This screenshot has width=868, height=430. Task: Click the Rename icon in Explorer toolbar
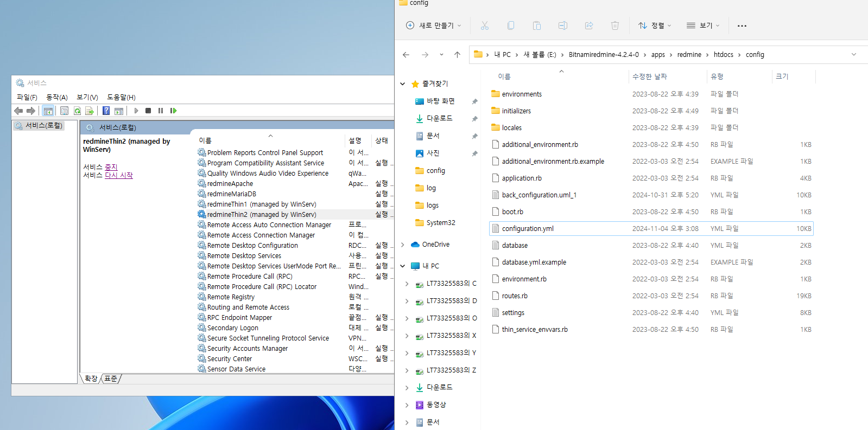[x=563, y=25]
